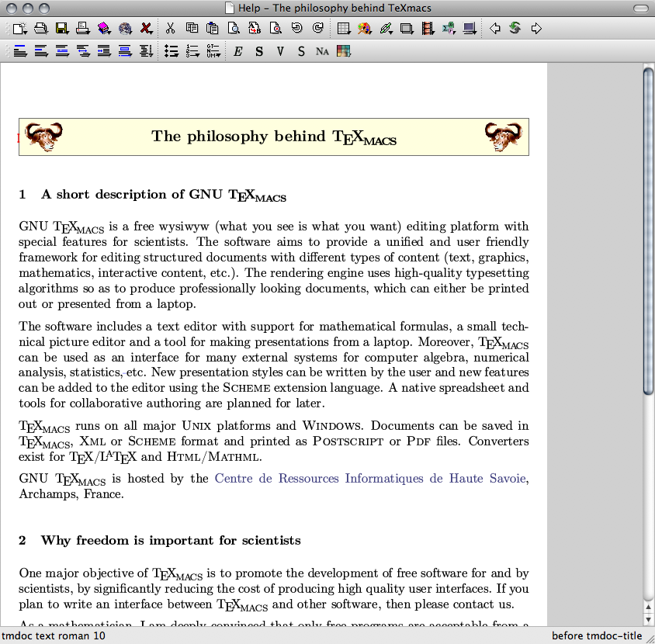This screenshot has height=644, width=655.
Task: Click the red X close document icon
Action: 146,29
